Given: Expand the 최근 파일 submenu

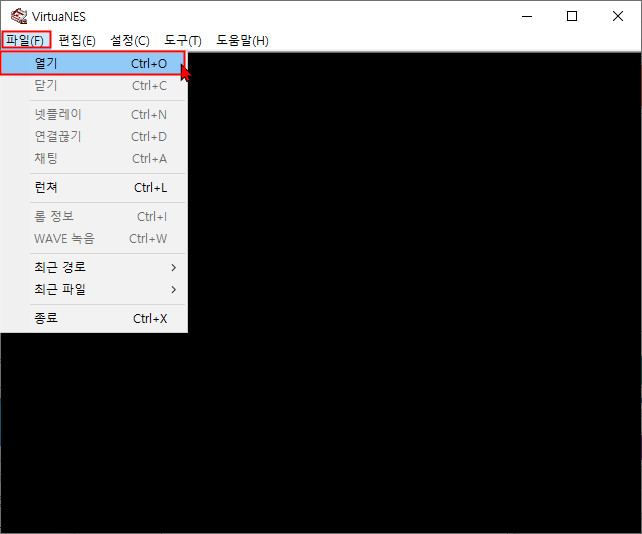Looking at the screenshot, I should point(93,290).
